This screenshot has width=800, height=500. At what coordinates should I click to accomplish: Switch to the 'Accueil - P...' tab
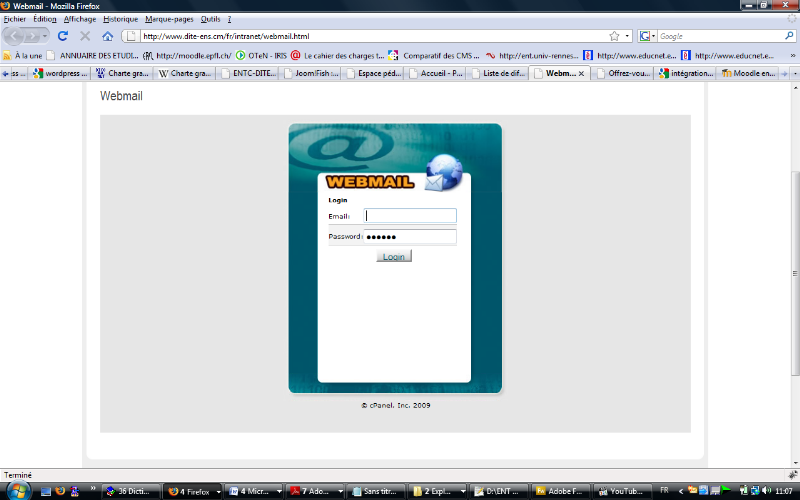coord(436,73)
